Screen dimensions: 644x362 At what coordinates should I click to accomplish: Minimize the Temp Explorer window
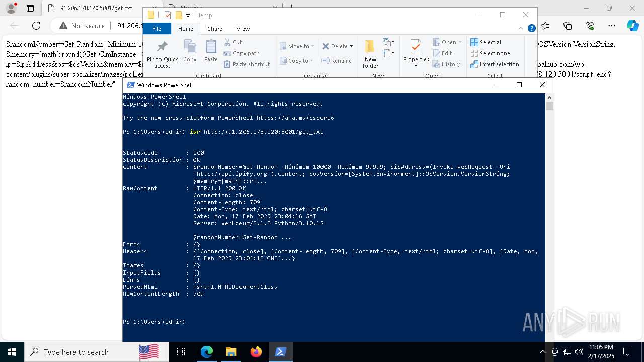(479, 15)
